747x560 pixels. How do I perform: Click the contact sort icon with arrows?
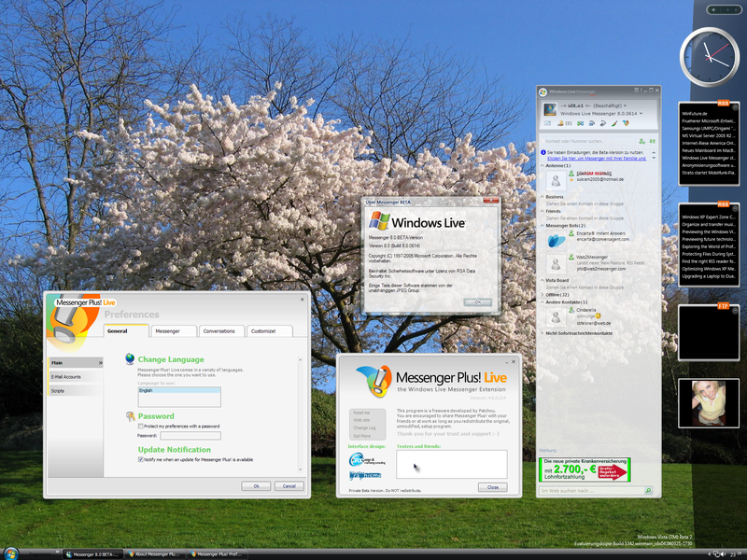click(x=653, y=140)
